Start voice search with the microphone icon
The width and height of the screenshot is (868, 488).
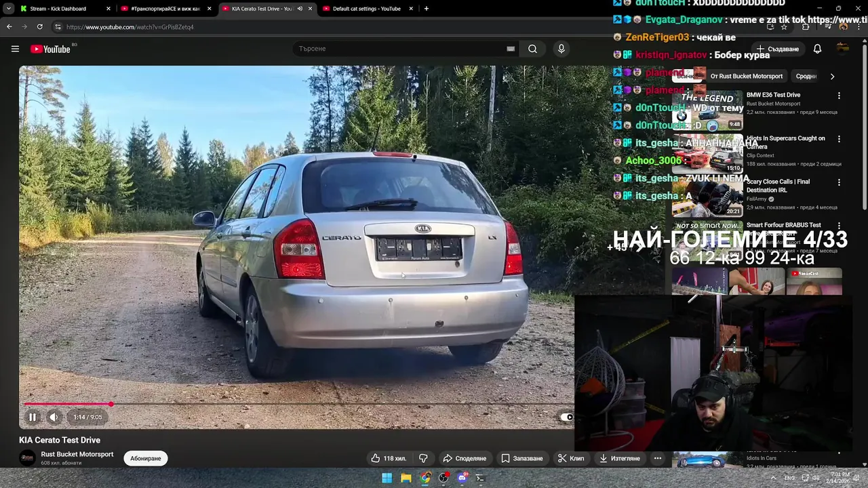[x=561, y=49]
